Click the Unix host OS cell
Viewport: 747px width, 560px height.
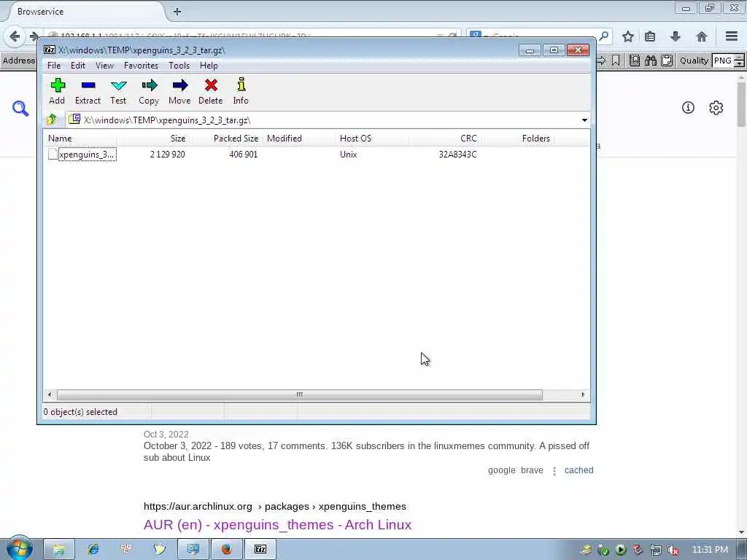tap(348, 155)
